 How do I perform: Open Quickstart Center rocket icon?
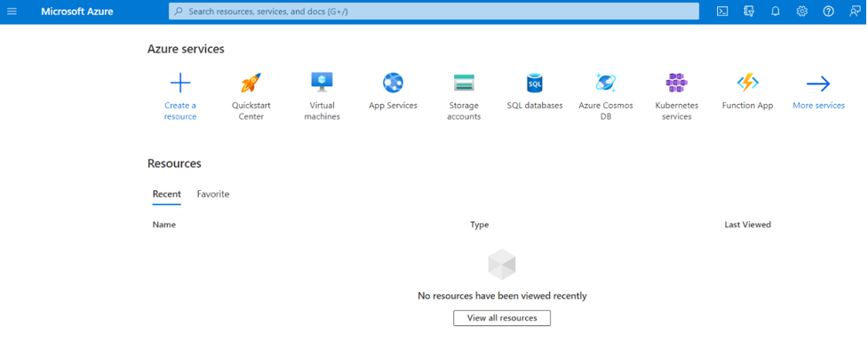(x=251, y=83)
